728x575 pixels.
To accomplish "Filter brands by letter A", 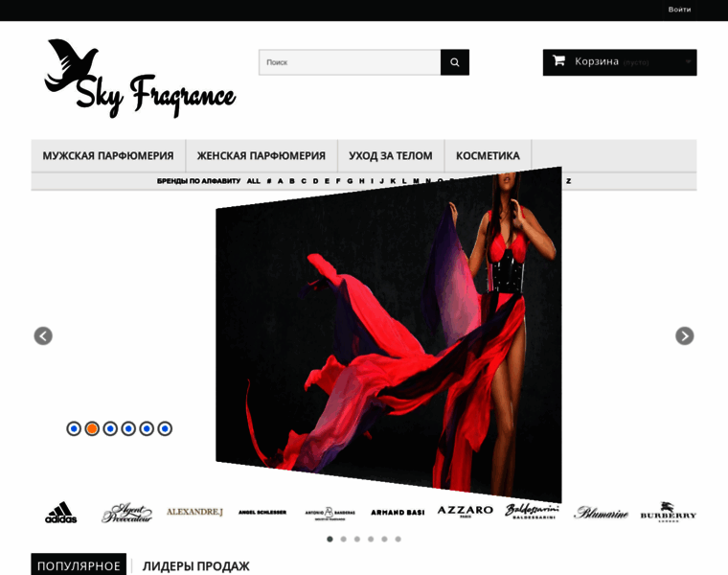I will (x=280, y=181).
